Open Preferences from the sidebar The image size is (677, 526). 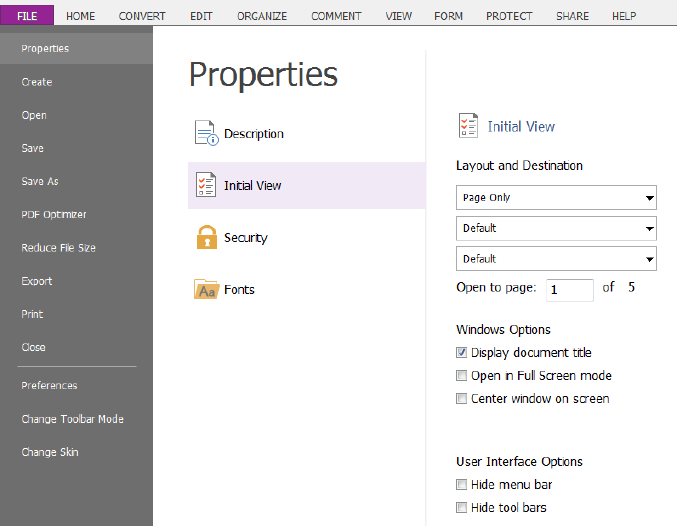[x=49, y=385]
